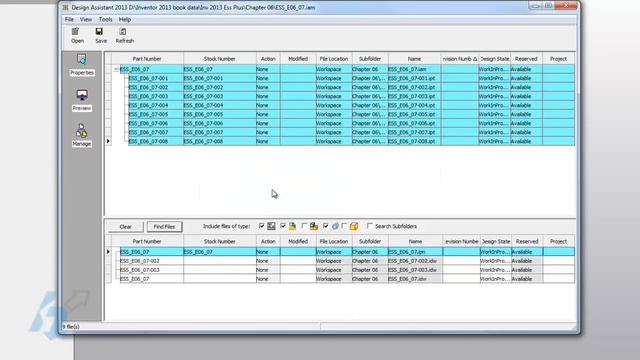Click the orange cube file-type icon
Image resolution: width=640 pixels, height=360 pixels.
(354, 226)
